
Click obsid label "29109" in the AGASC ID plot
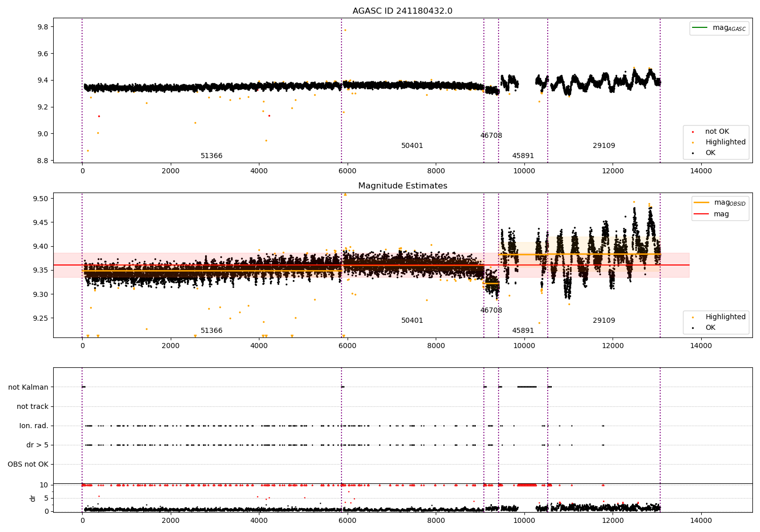point(604,146)
